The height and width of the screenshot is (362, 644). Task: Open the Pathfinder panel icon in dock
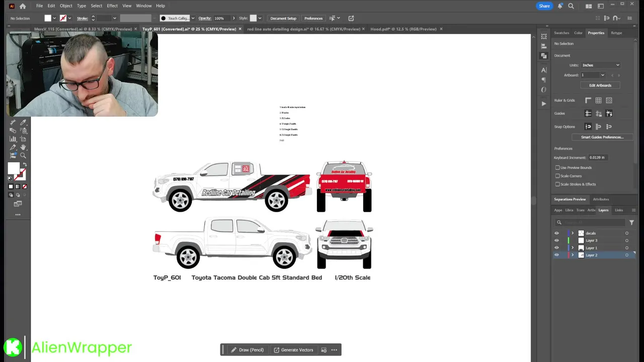(x=544, y=56)
